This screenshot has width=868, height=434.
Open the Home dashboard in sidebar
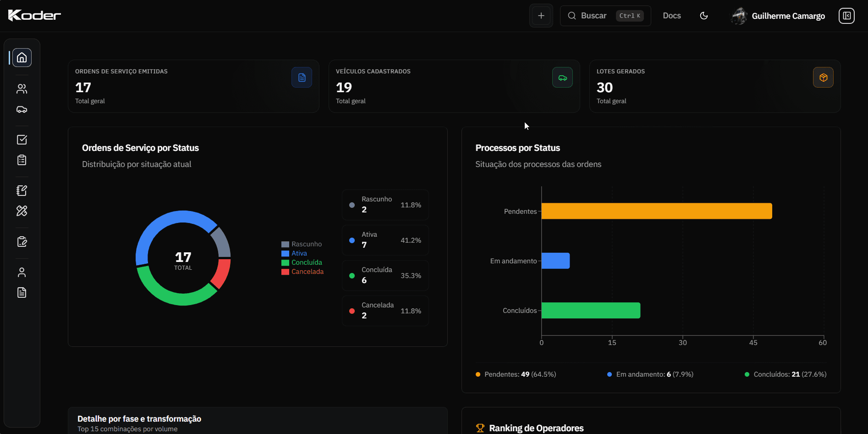point(22,58)
